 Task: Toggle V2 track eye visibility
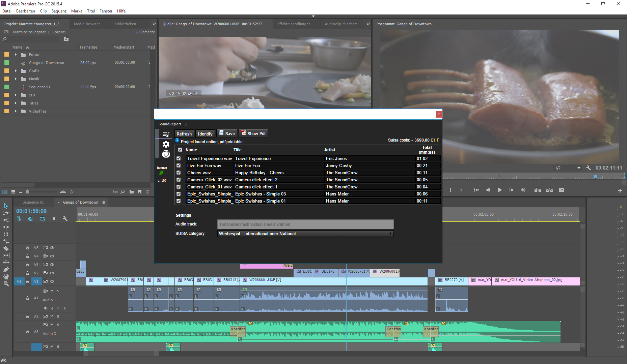pyautogui.click(x=52, y=273)
